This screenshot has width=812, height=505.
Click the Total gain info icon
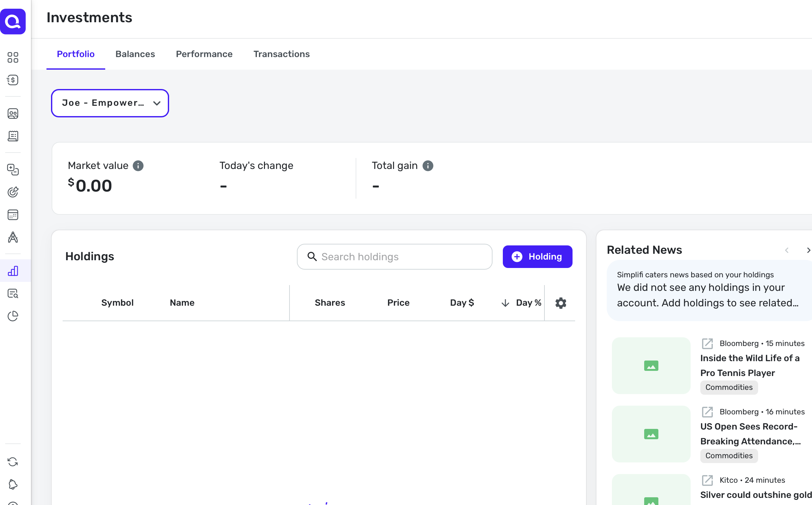pos(428,166)
